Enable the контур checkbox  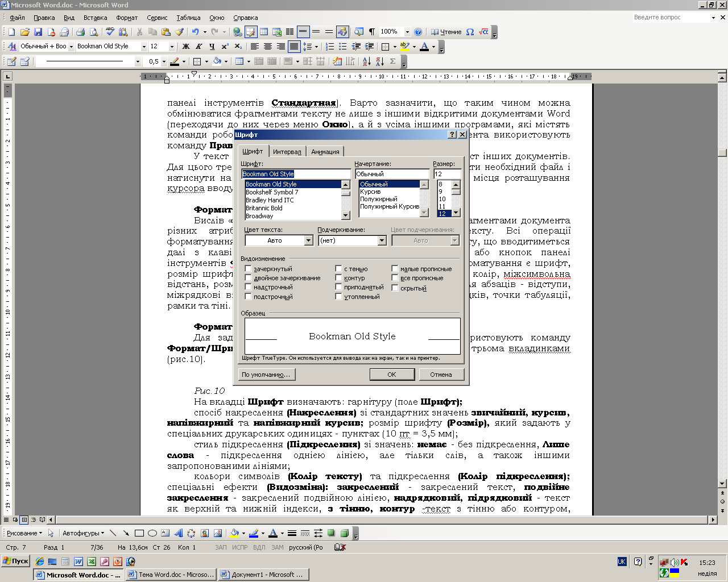coord(338,278)
